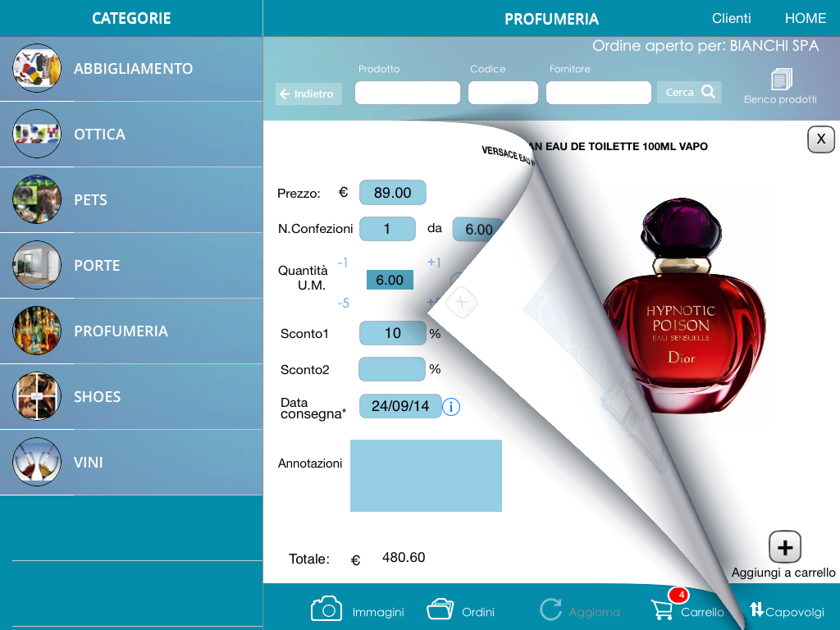This screenshot has width=840, height=630.
Task: Decrease quantity by 1 with -1
Action: click(343, 262)
